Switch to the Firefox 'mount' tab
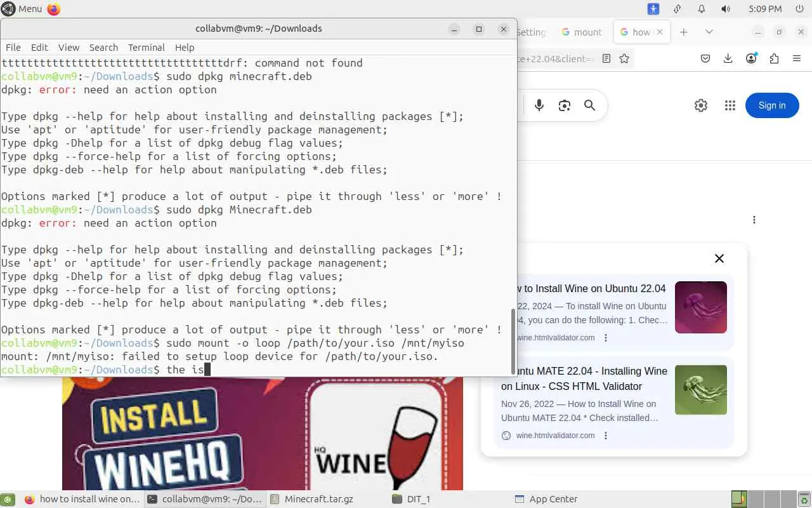This screenshot has height=508, width=812. [582, 32]
